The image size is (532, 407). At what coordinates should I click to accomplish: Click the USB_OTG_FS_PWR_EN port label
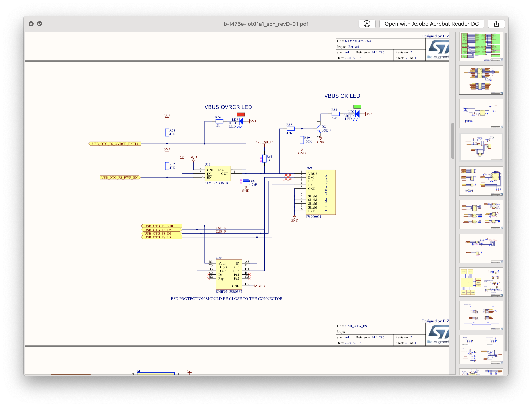point(120,177)
